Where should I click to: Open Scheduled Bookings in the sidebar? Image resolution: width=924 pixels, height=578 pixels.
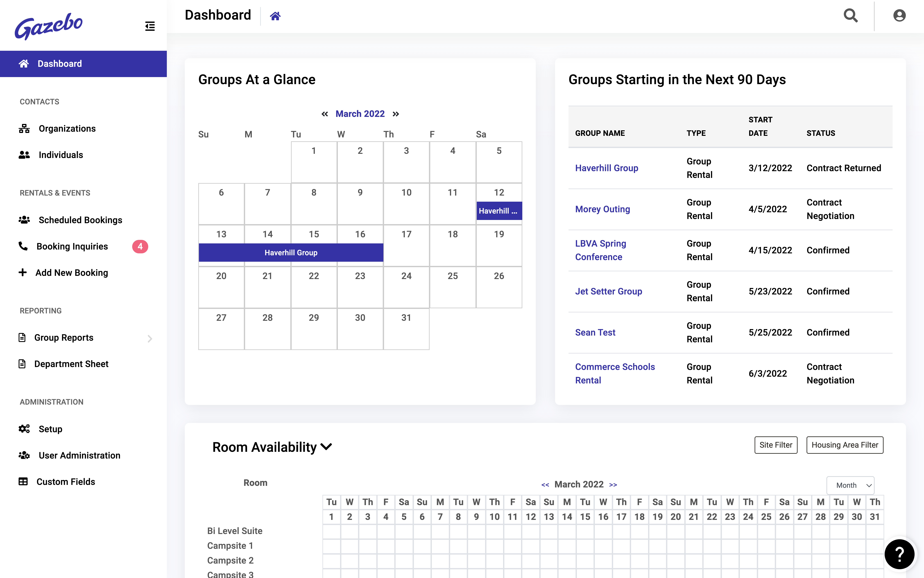click(x=80, y=220)
